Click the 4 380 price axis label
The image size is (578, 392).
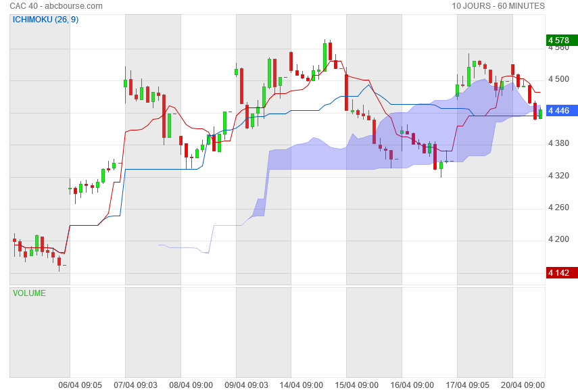click(x=558, y=143)
